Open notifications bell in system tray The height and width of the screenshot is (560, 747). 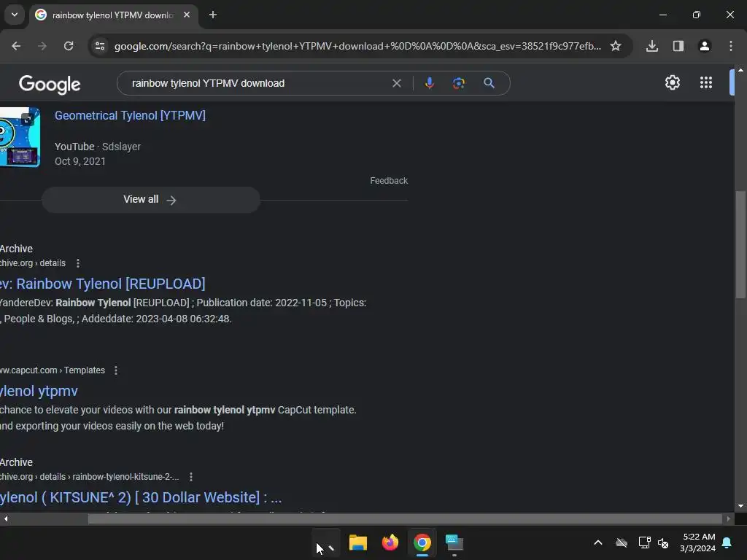click(x=727, y=542)
